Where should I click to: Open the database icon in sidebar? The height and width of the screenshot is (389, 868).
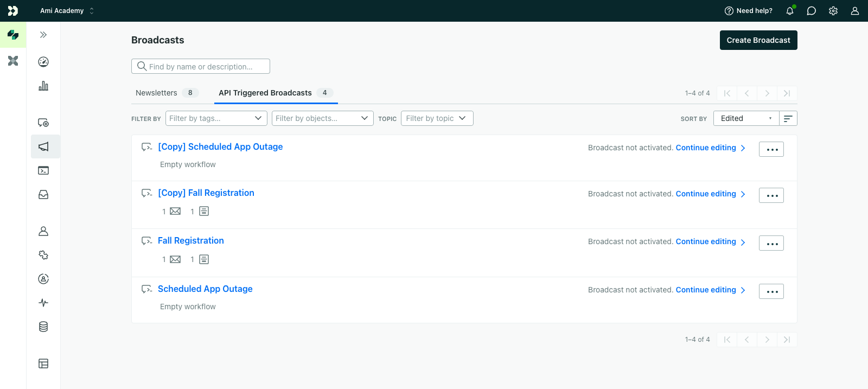tap(43, 327)
